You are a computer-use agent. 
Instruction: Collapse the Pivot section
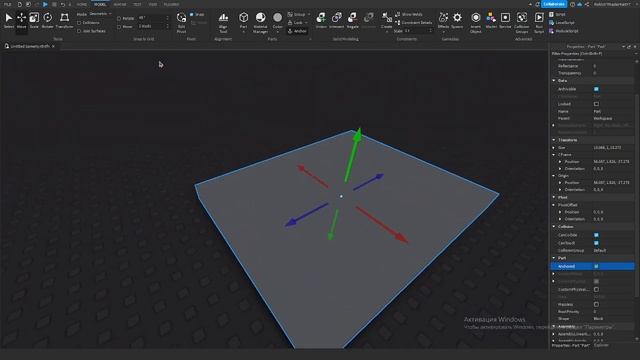pos(554,197)
